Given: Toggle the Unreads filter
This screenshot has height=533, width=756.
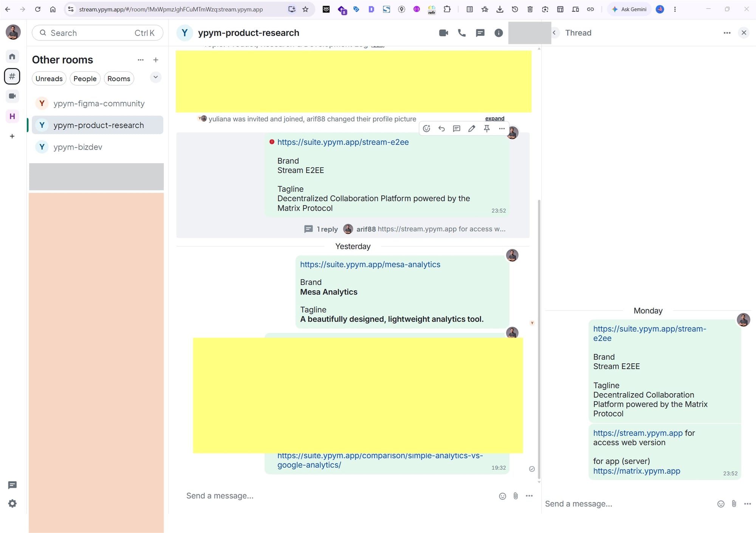Looking at the screenshot, I should coord(49,79).
